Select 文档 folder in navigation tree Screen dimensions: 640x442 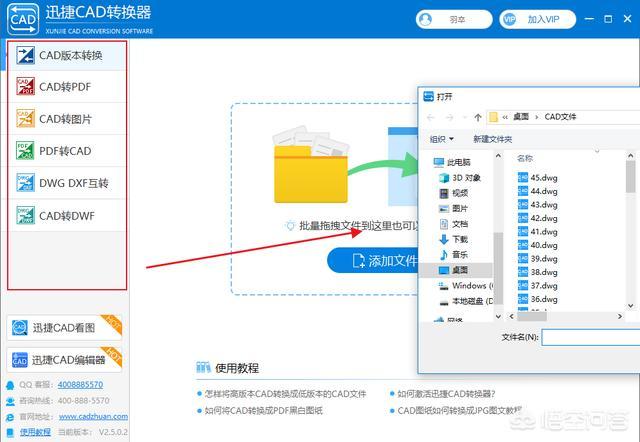453,224
